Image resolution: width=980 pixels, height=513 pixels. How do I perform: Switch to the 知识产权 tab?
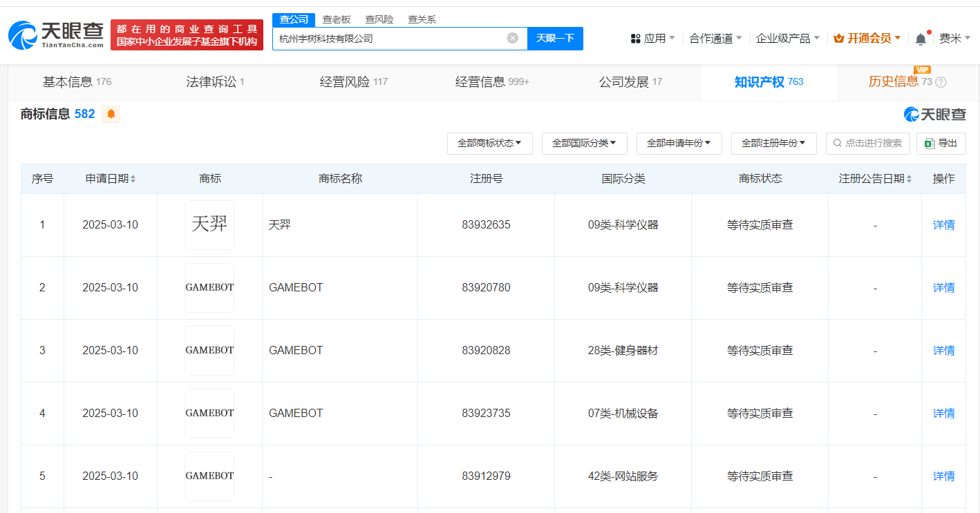pyautogui.click(x=769, y=82)
